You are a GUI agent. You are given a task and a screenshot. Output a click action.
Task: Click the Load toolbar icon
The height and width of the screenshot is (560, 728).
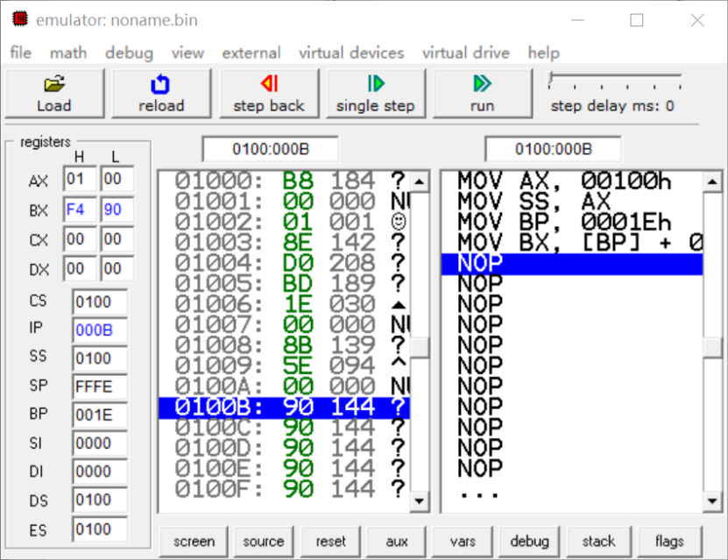pos(54,92)
